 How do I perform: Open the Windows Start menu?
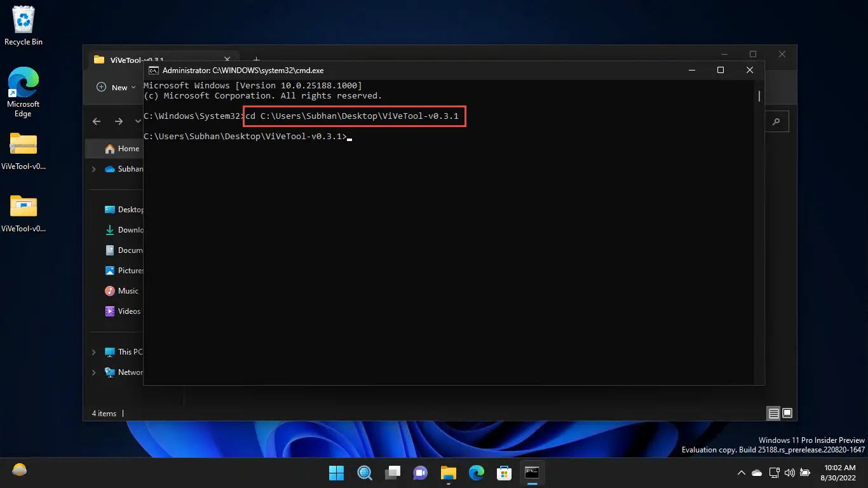click(336, 473)
